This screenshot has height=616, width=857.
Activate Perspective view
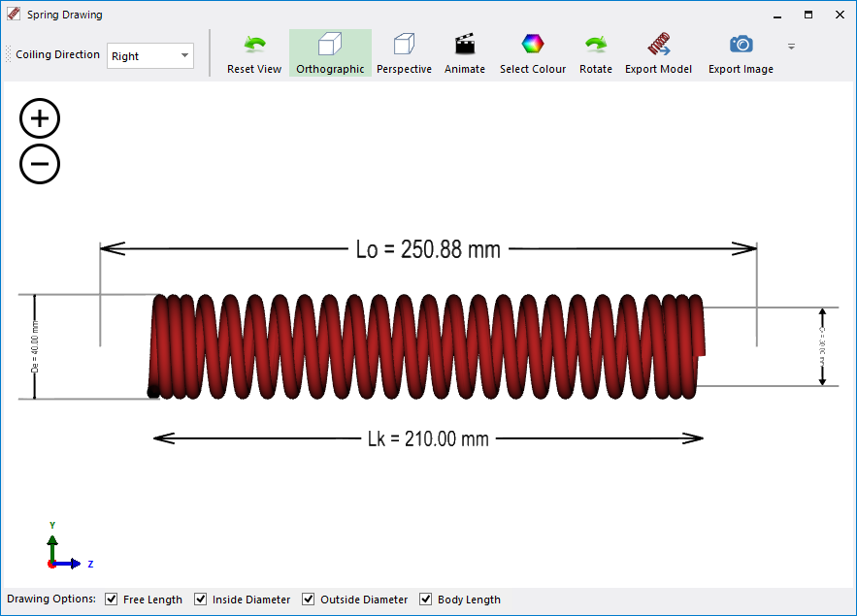pyautogui.click(x=404, y=52)
